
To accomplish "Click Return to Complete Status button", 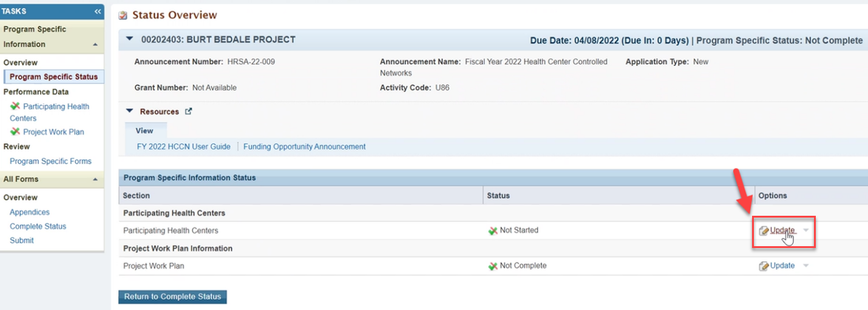I will pos(172,297).
